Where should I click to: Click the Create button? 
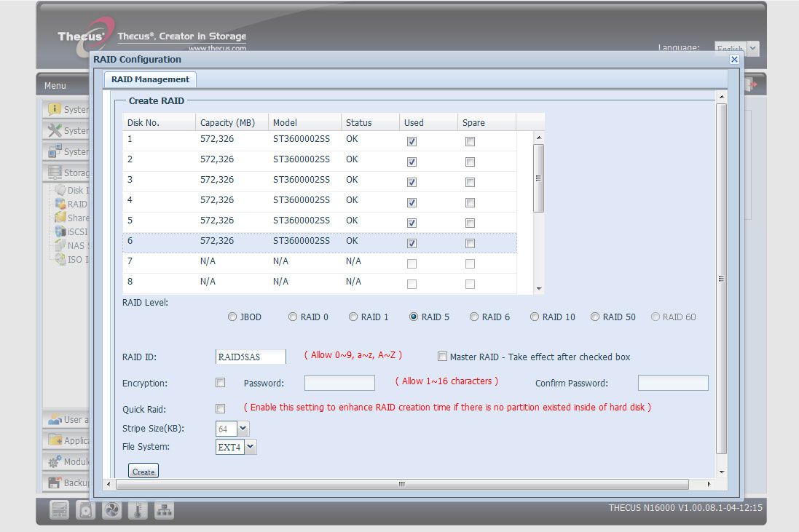tap(143, 471)
